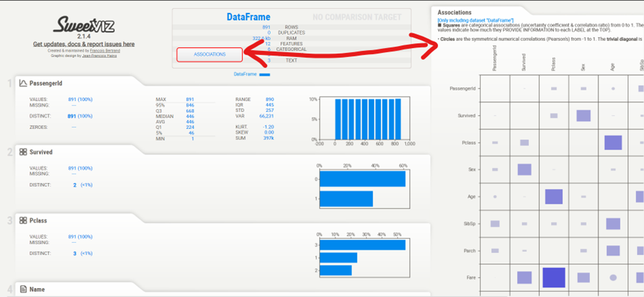Click square at Pclass row, Age column
This screenshot has height=297, width=644.
[x=613, y=143]
